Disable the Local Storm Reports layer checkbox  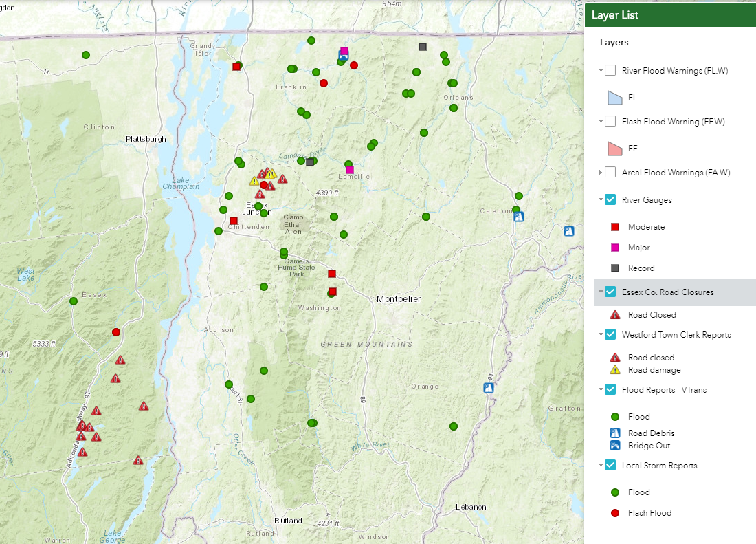tap(610, 466)
